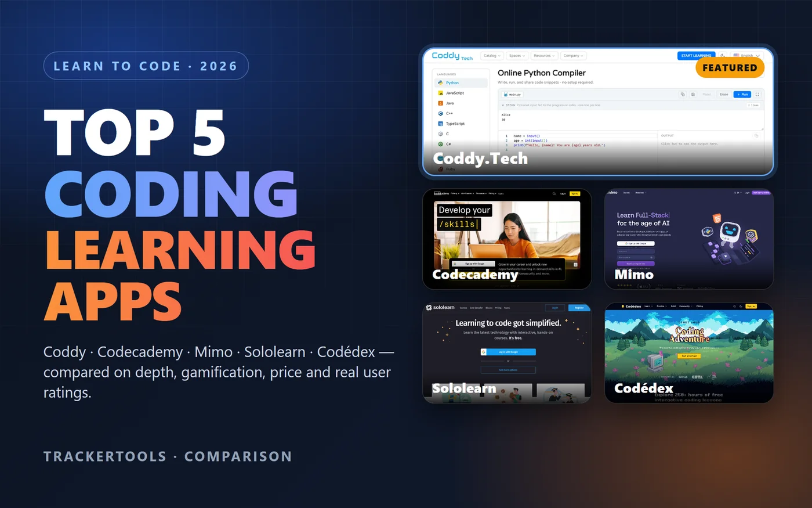The image size is (812, 508).
Task: Click the yellow Get started button on Codédex
Action: [x=689, y=356]
